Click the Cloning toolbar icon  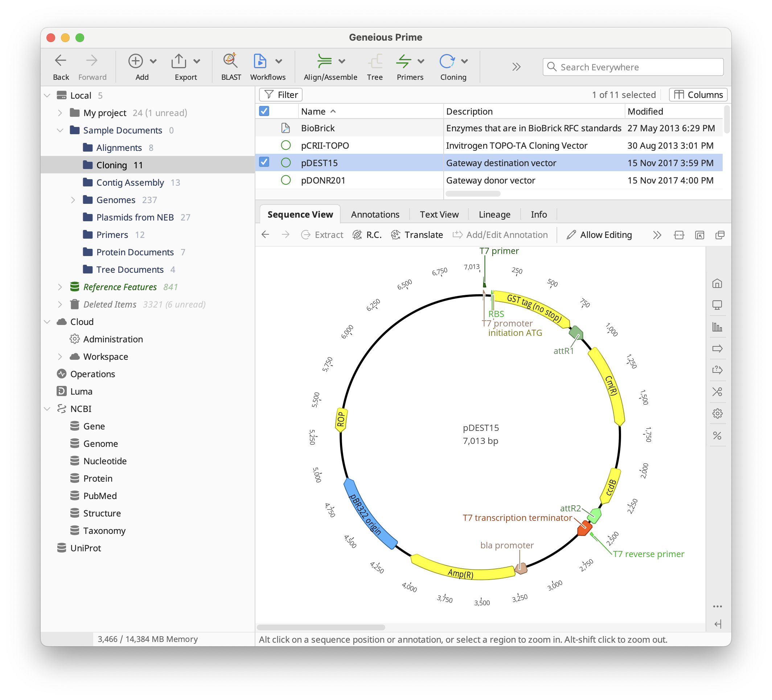tap(447, 61)
